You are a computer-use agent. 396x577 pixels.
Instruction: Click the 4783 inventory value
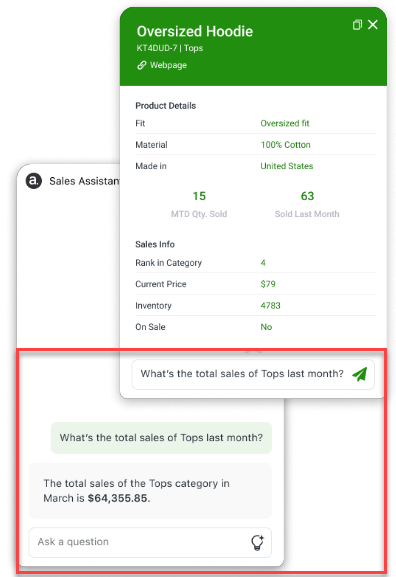pos(271,305)
